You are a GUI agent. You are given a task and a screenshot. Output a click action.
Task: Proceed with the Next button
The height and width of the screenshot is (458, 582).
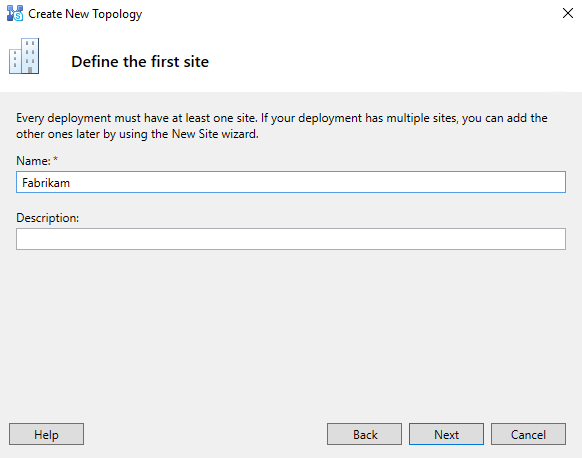point(447,434)
